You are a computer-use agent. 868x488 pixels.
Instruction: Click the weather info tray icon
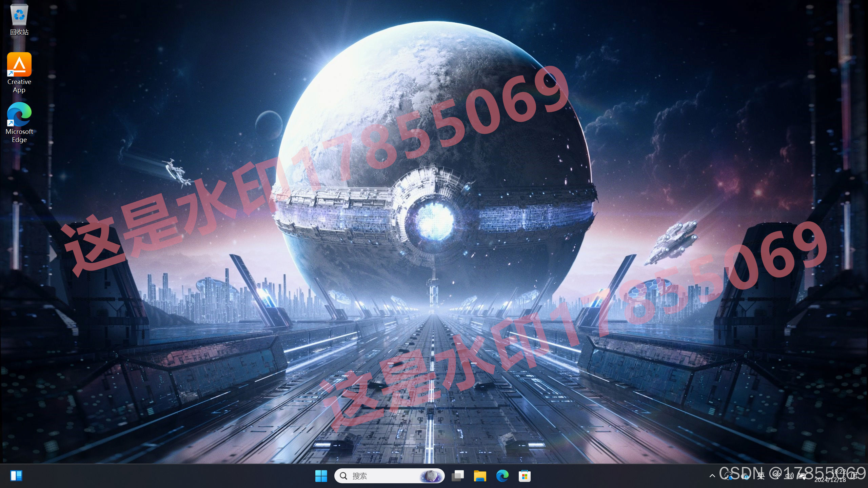pos(745,476)
